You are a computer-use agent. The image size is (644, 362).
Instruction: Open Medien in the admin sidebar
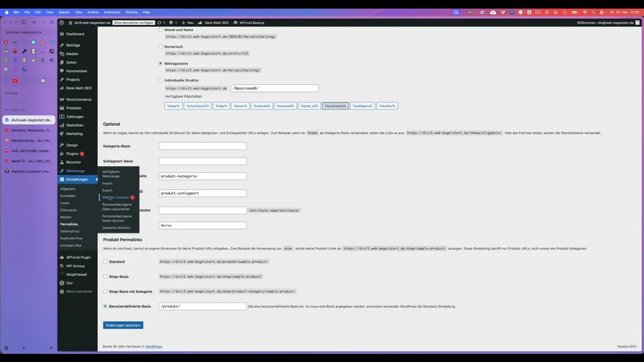[72, 53]
